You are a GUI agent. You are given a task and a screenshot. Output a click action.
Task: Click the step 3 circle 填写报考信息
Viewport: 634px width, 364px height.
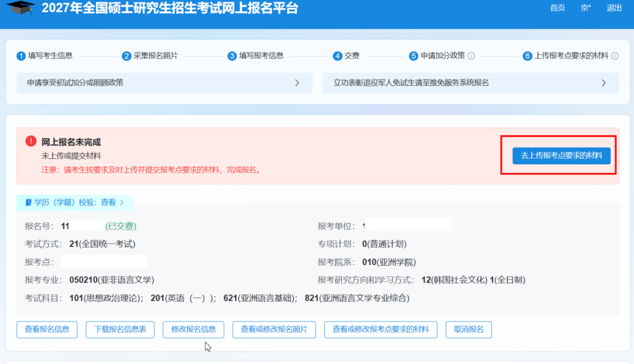coord(232,56)
